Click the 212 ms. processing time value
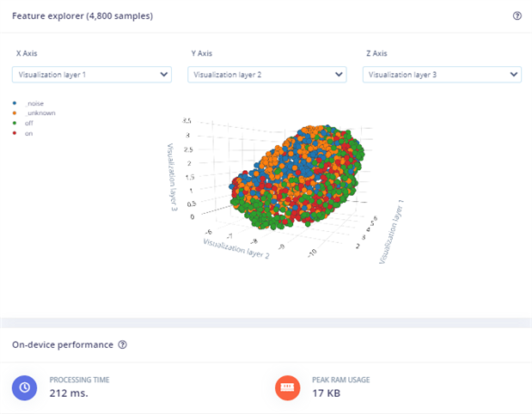Viewport: 532px width, 414px height. click(x=69, y=393)
